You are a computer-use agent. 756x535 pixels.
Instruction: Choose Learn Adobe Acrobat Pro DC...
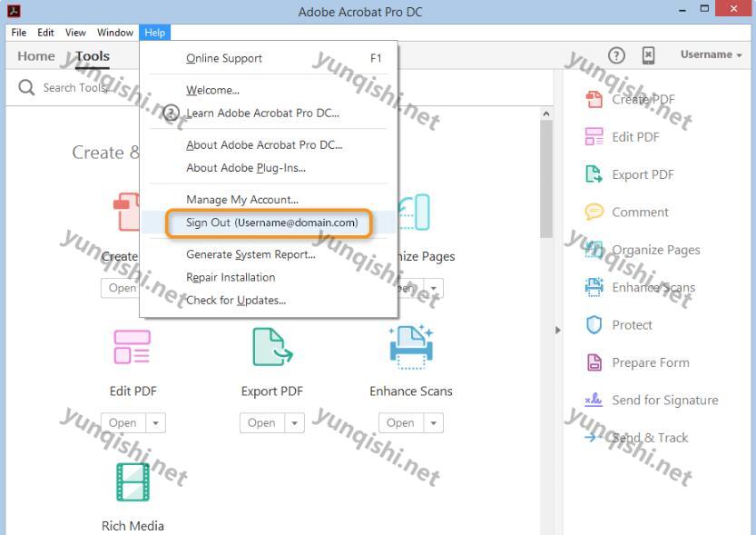click(x=269, y=113)
